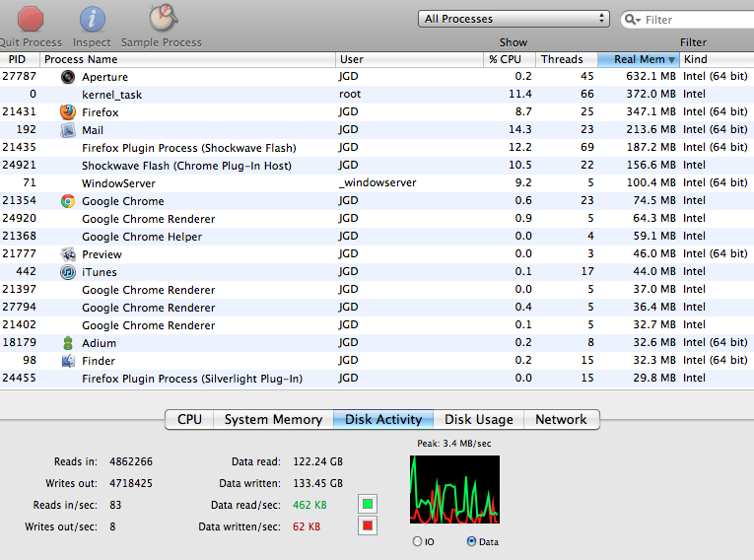Image resolution: width=754 pixels, height=560 pixels.
Task: Click the red Data written color swatch
Action: click(x=368, y=525)
